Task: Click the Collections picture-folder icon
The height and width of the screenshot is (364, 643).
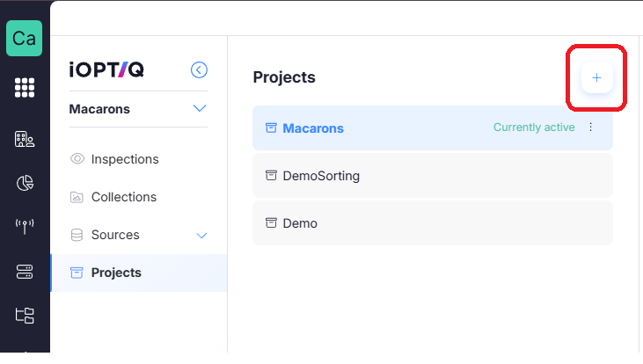Action: tap(77, 197)
